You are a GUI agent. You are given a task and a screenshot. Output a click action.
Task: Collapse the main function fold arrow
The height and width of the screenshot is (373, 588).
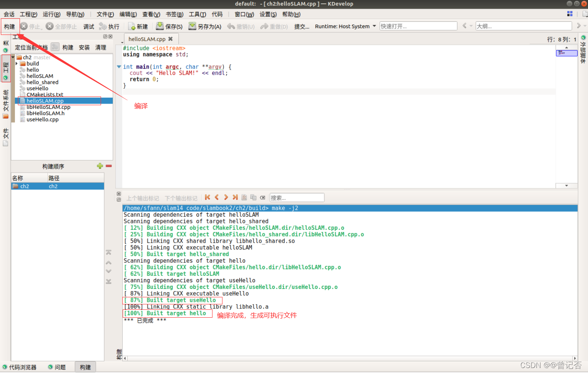(x=119, y=67)
